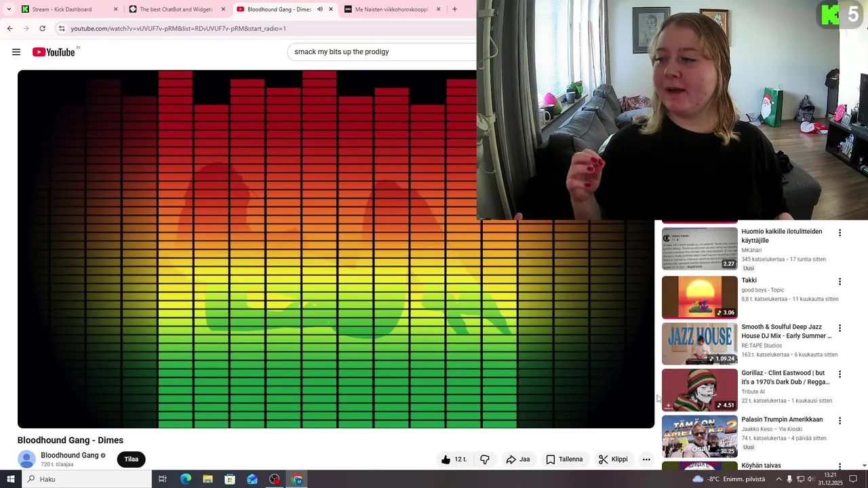
Task: Click the search field containing prodigy query
Action: 382,52
